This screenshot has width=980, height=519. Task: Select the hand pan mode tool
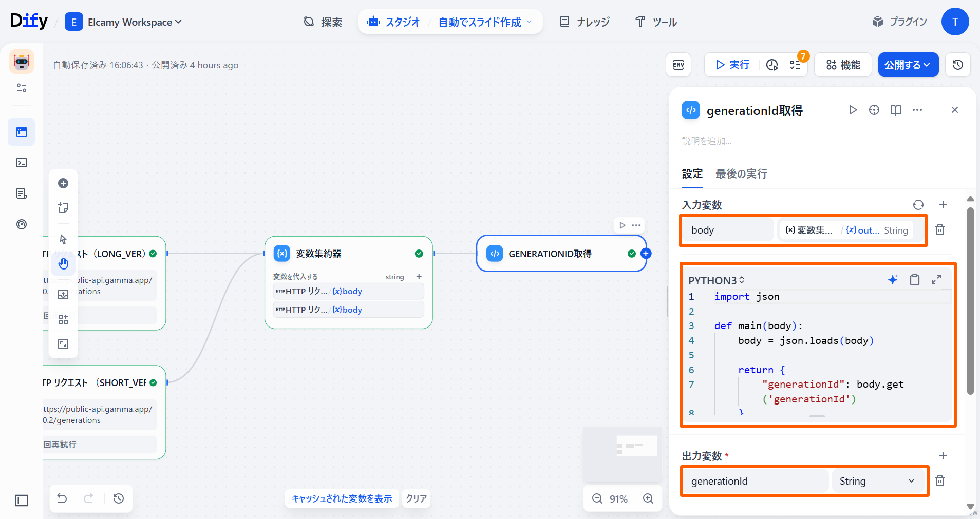[63, 264]
